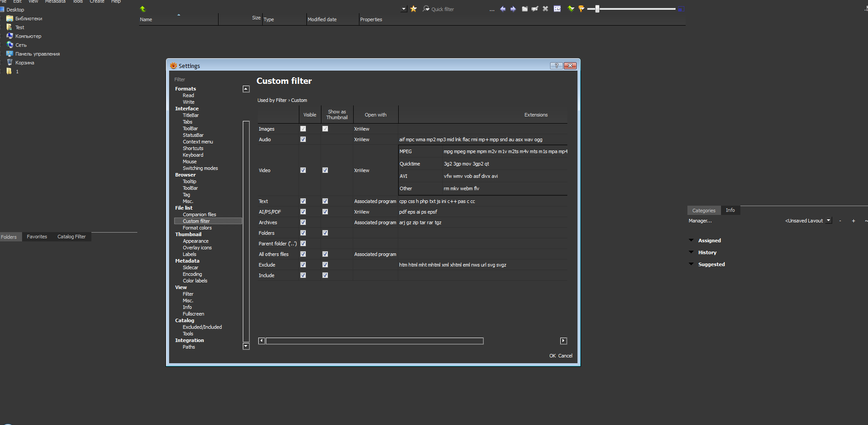Toggle Show as Thumbnail for Images

tap(325, 129)
